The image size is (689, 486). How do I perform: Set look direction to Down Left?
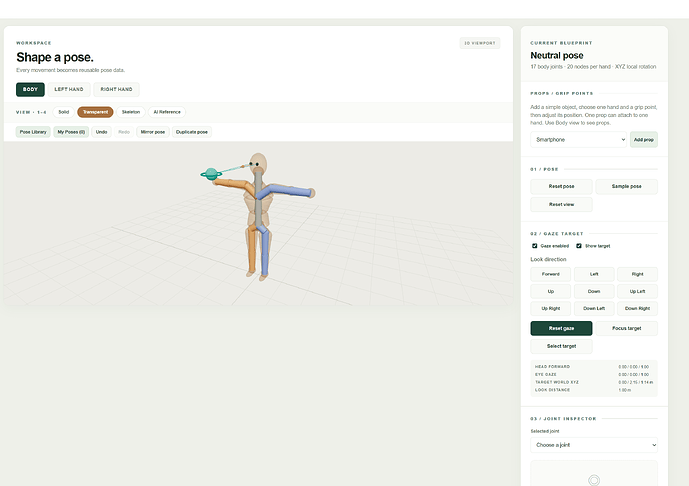pos(594,308)
